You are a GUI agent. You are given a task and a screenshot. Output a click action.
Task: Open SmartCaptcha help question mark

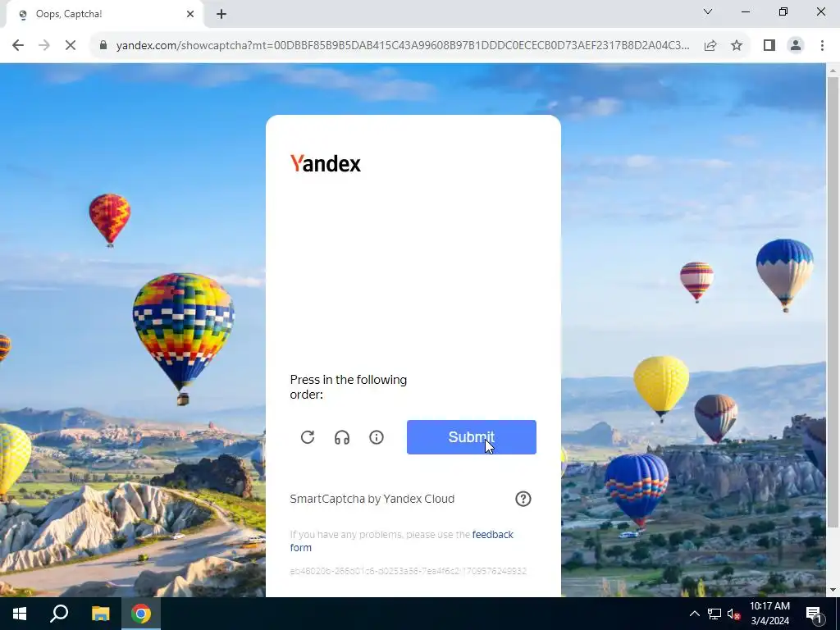click(523, 499)
